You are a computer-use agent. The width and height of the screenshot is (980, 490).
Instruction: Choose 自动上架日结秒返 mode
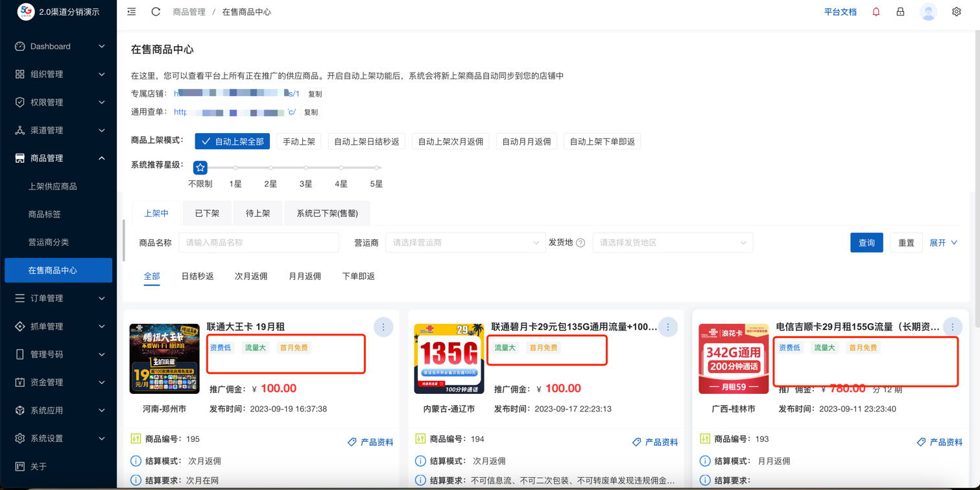point(366,141)
